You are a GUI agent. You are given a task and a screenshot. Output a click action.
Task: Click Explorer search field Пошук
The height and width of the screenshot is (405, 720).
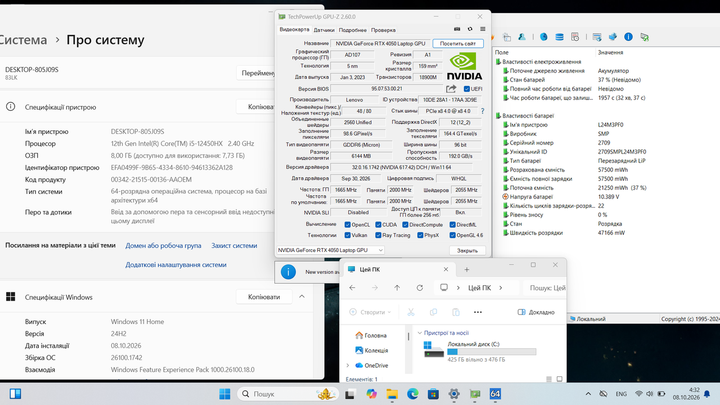545,287
